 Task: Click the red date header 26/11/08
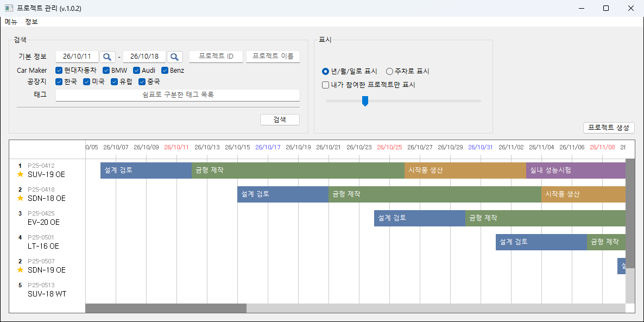pos(602,147)
